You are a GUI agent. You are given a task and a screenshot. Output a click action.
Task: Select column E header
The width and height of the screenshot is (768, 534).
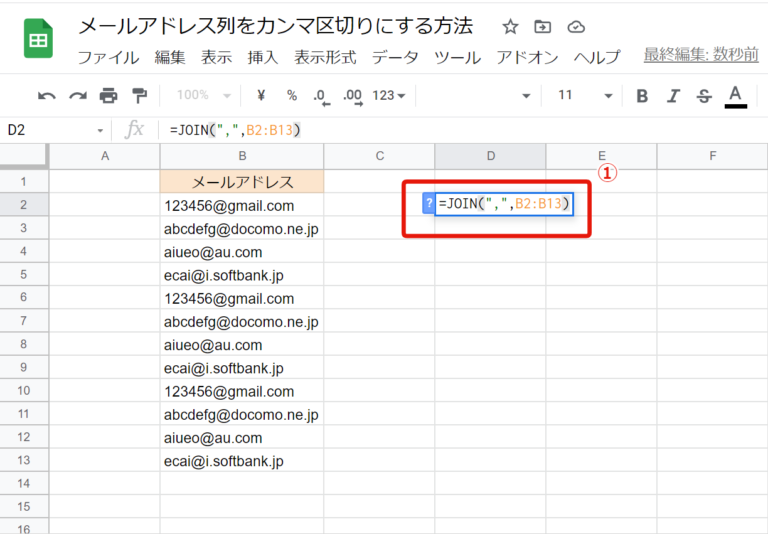click(601, 156)
